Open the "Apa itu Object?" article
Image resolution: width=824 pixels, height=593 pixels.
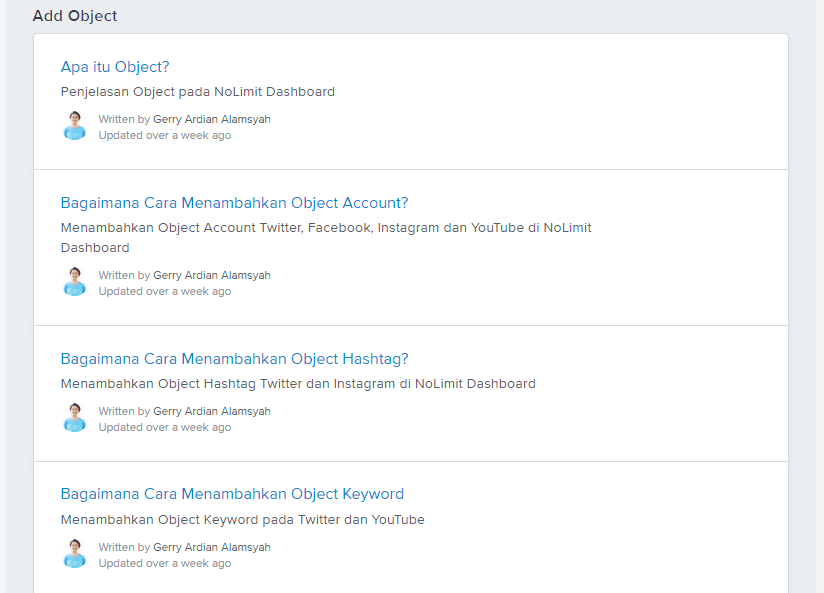tap(115, 67)
